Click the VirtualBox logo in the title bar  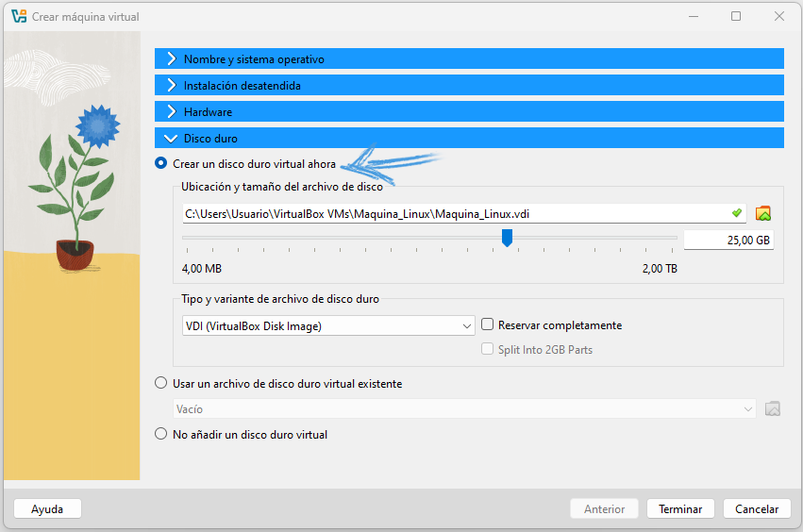coord(19,16)
